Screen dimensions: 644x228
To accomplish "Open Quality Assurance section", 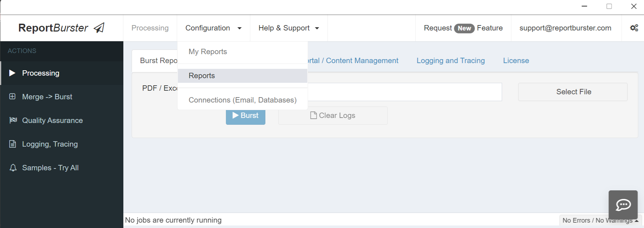I will (x=62, y=120).
